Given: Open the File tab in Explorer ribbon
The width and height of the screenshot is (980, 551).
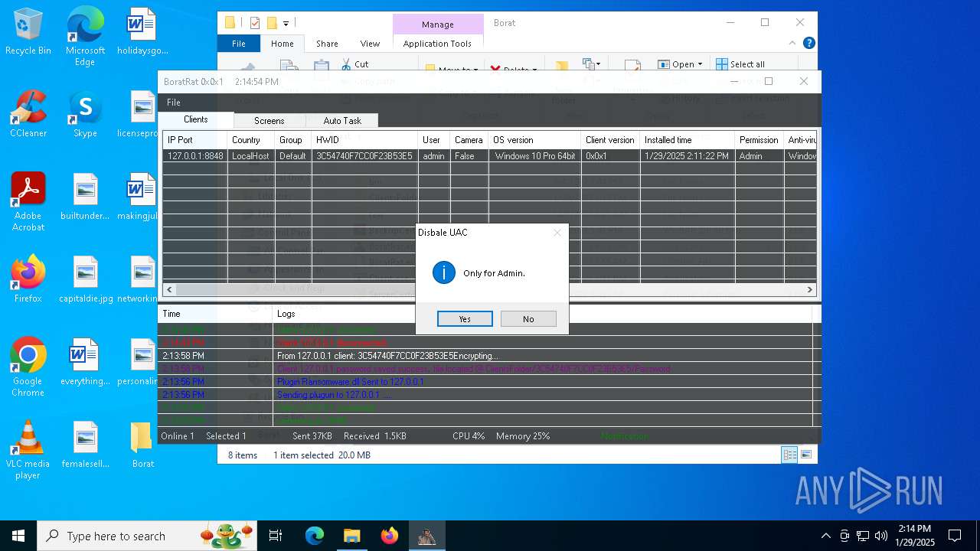Looking at the screenshot, I should point(239,44).
